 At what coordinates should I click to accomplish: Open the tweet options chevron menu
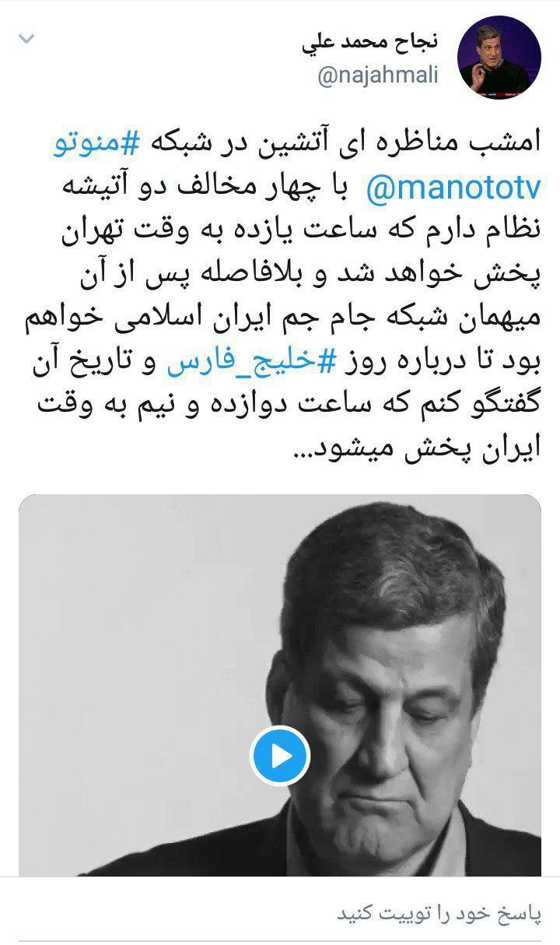pyautogui.click(x=26, y=38)
